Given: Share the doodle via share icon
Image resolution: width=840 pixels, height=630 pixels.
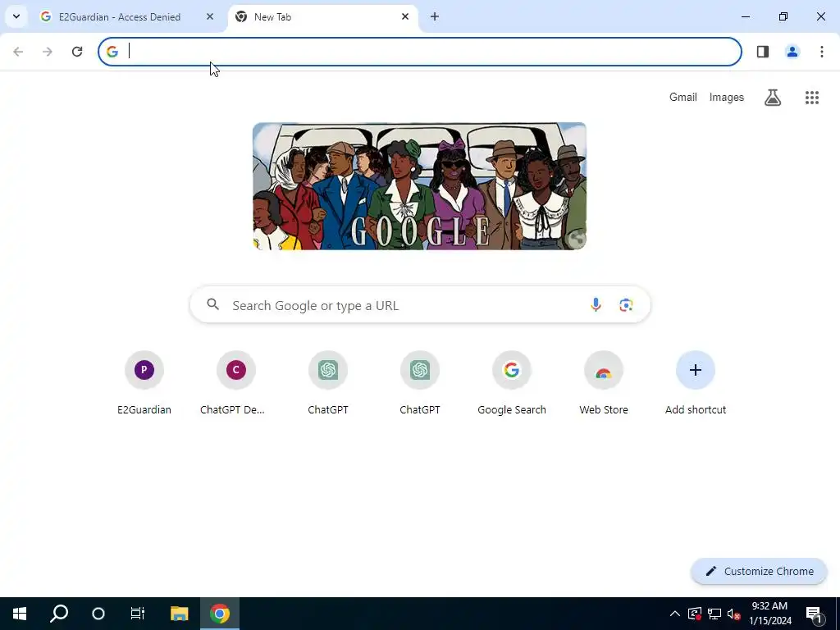Looking at the screenshot, I should (x=576, y=239).
